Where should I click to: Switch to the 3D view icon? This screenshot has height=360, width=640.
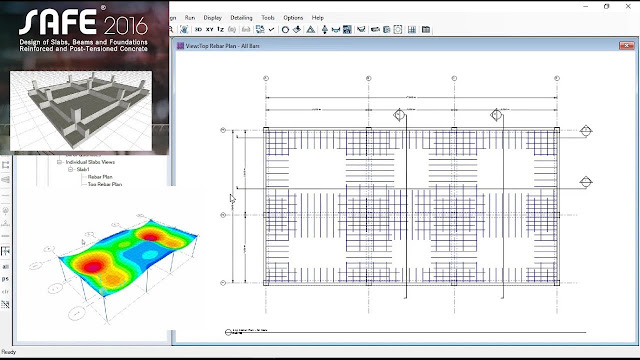pos(198,29)
